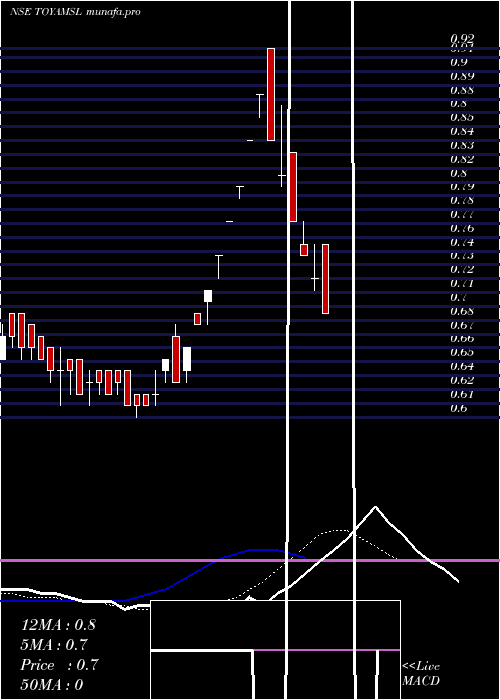Screen dimensions: 500x700
Task: Click the 0.82 price axis label
Action: point(462,159)
